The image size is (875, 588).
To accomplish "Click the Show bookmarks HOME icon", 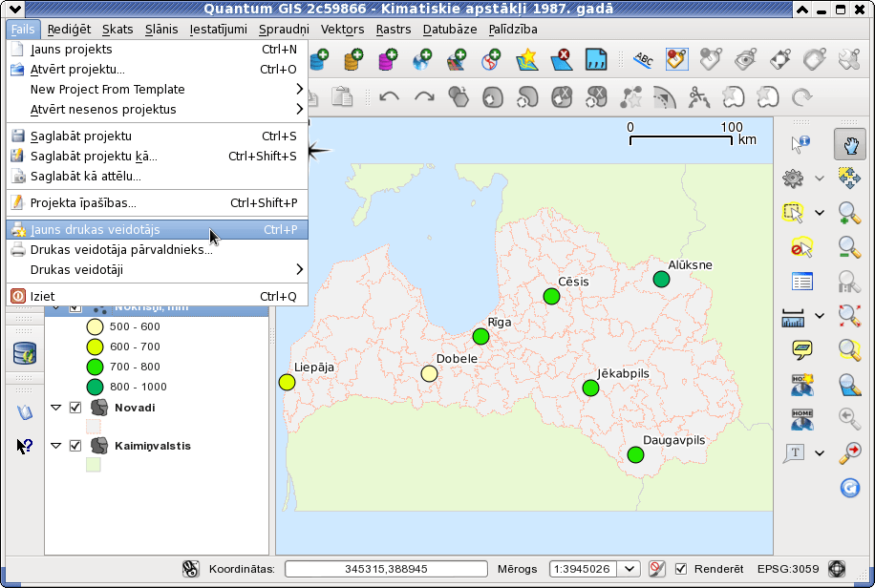I will tap(801, 419).
